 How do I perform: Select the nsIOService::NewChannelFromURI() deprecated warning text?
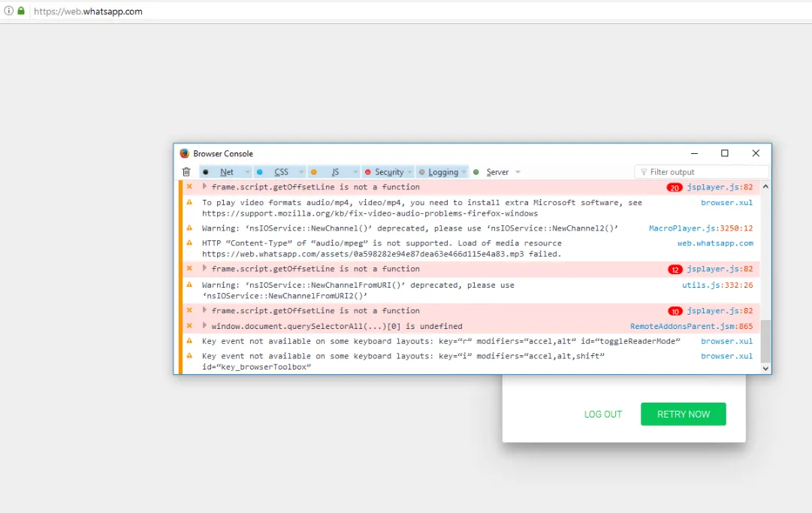click(x=358, y=291)
